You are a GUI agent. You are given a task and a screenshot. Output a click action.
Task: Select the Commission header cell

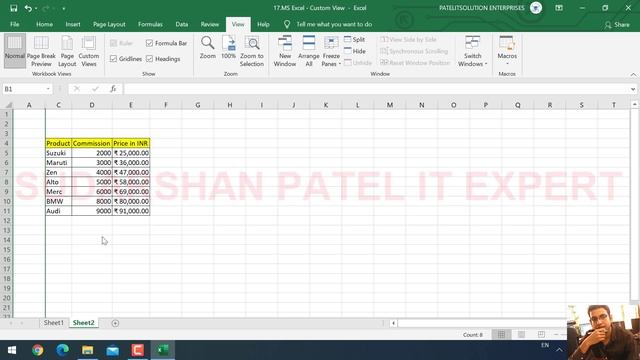[92, 143]
